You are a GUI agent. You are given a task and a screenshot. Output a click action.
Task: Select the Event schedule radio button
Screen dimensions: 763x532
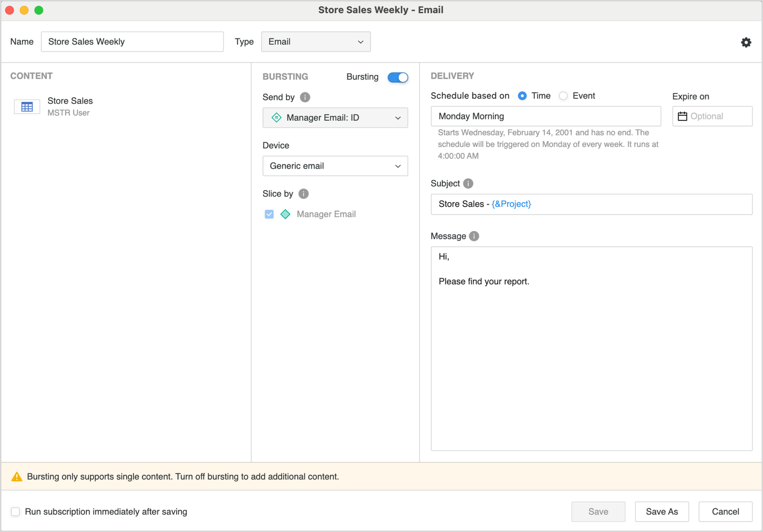(x=563, y=96)
